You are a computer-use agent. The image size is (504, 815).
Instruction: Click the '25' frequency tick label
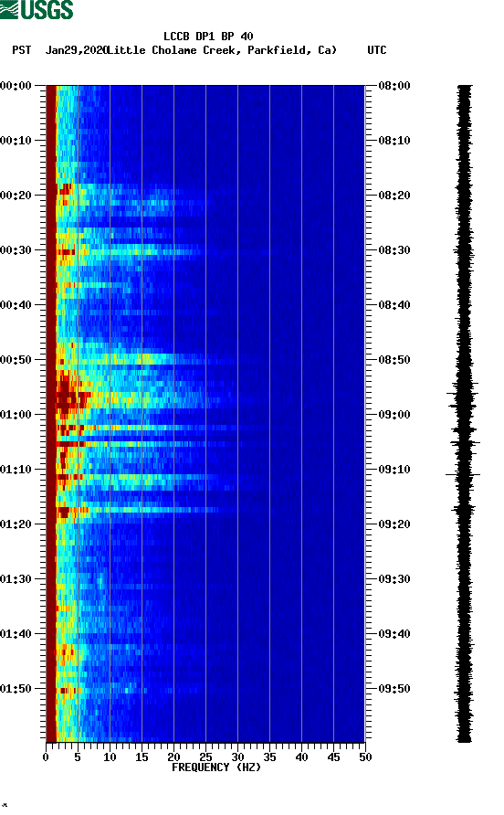click(205, 757)
